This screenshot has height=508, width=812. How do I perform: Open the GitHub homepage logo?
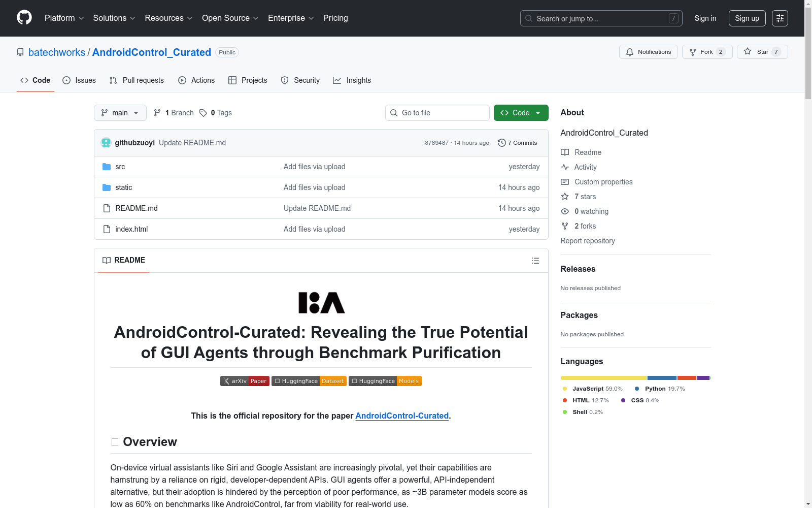[24, 18]
